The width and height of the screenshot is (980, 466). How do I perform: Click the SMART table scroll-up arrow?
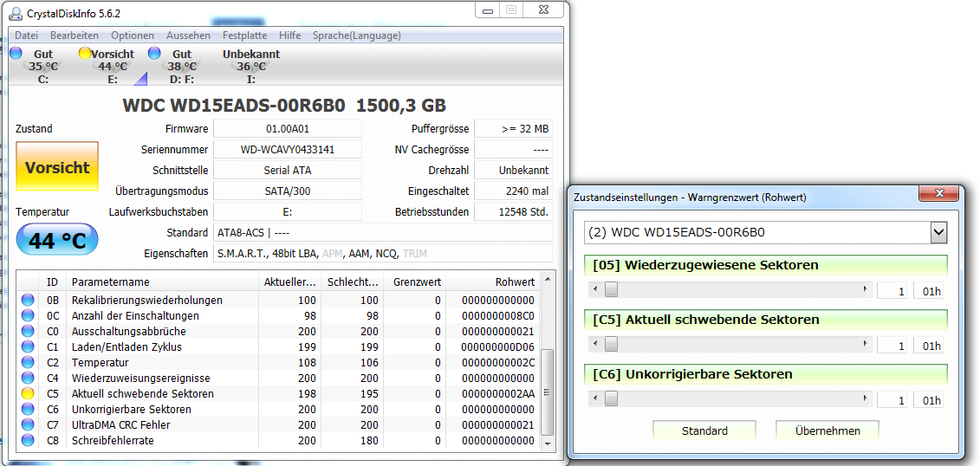(547, 278)
